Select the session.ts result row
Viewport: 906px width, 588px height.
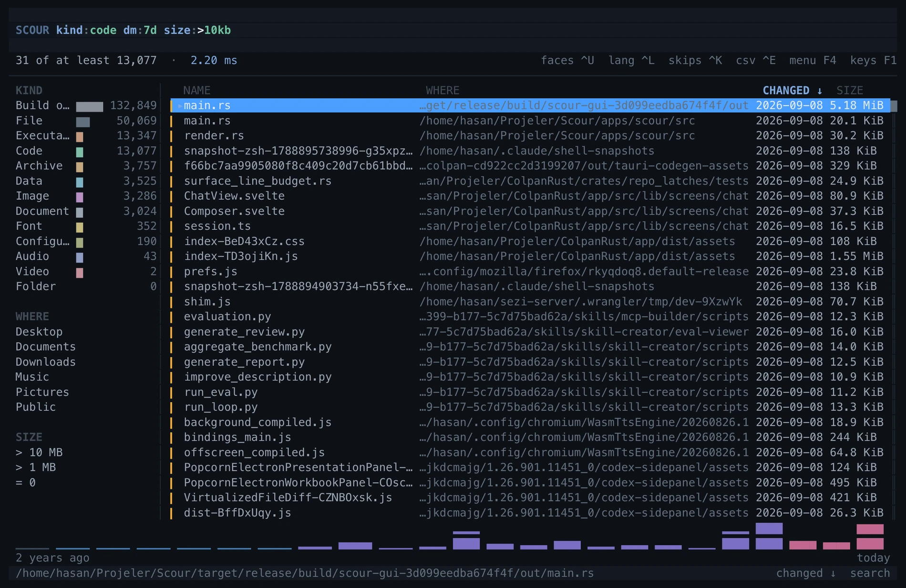coord(530,226)
